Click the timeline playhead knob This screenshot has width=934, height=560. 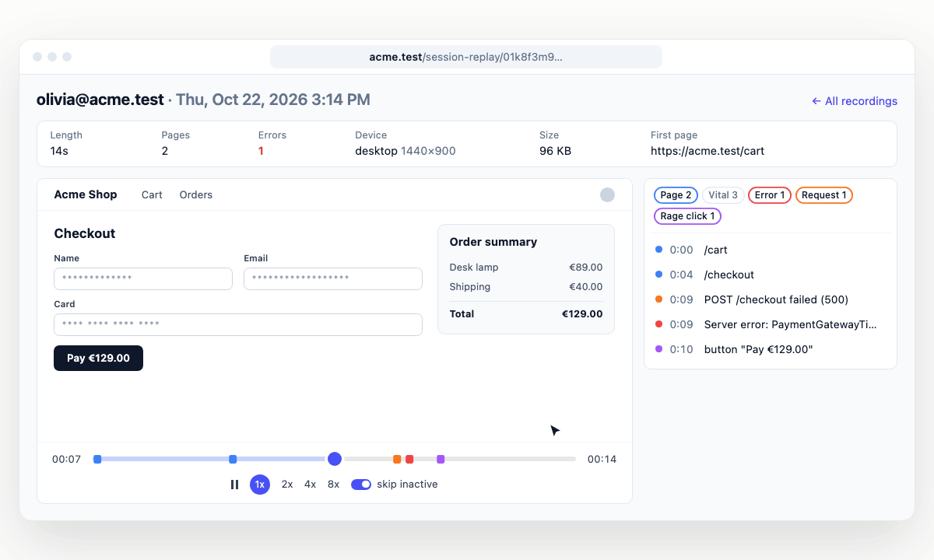(335, 459)
